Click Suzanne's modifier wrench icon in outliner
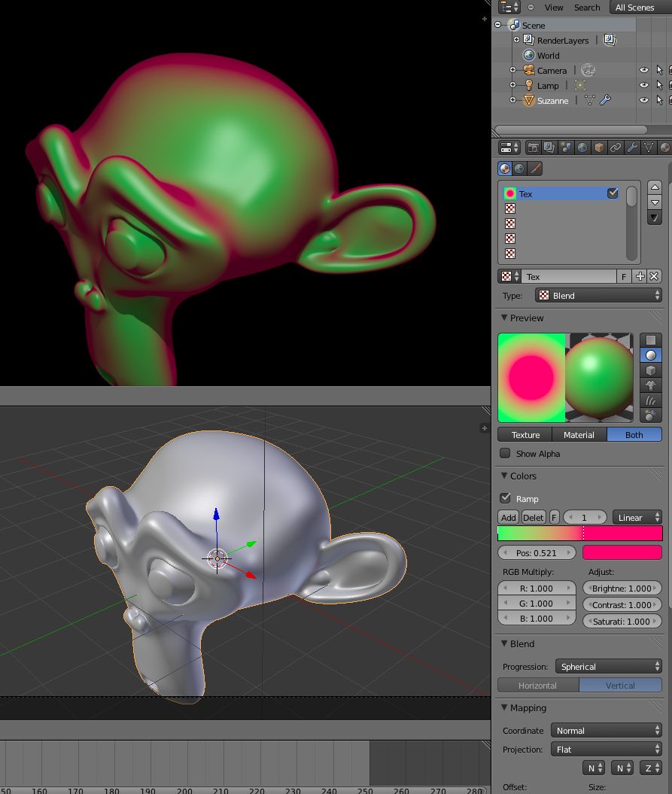The image size is (672, 794). click(x=605, y=100)
